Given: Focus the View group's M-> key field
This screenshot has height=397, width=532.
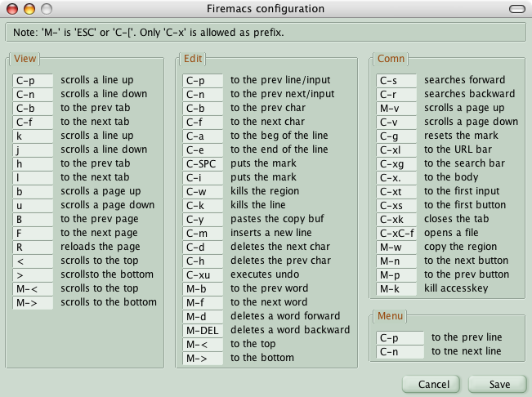Looking at the screenshot, I should point(33,303).
